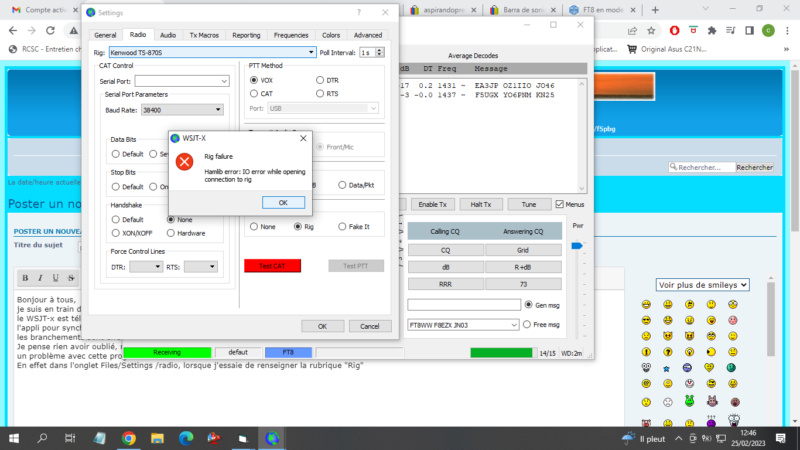Viewport: 800px width, 450px height.
Task: Open the Frequencies tab
Action: coord(291,35)
